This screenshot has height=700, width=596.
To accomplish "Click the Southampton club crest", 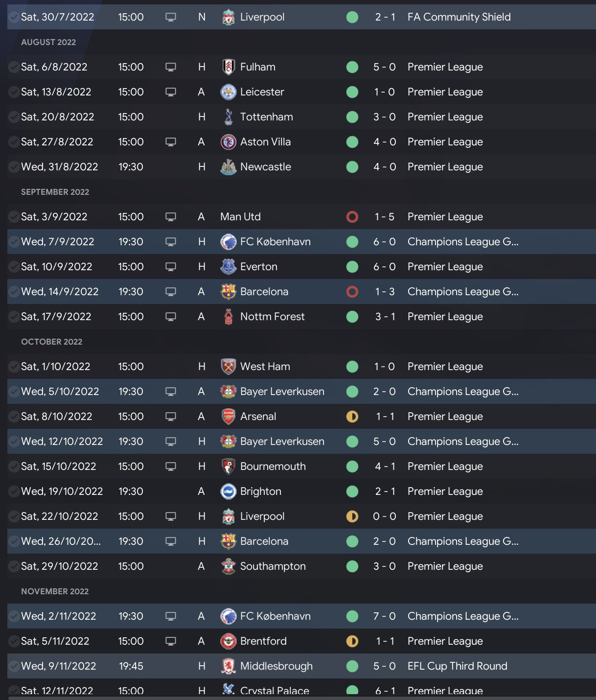I will (x=228, y=566).
